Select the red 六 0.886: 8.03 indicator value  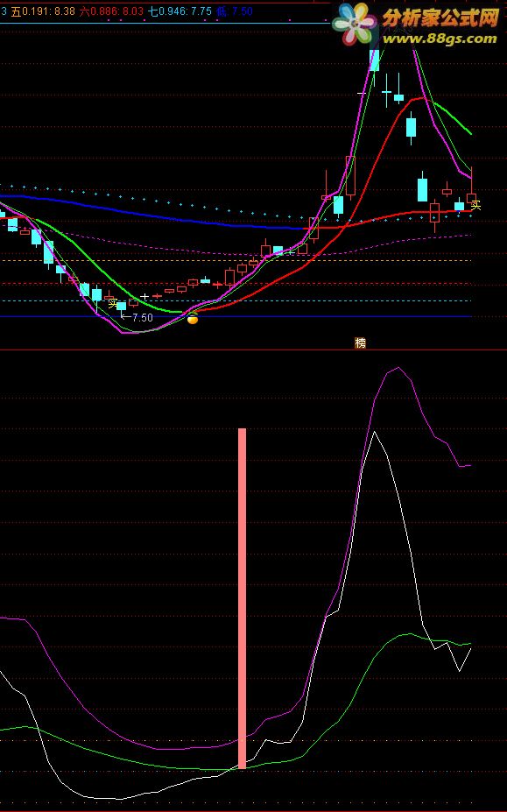pyautogui.click(x=111, y=11)
